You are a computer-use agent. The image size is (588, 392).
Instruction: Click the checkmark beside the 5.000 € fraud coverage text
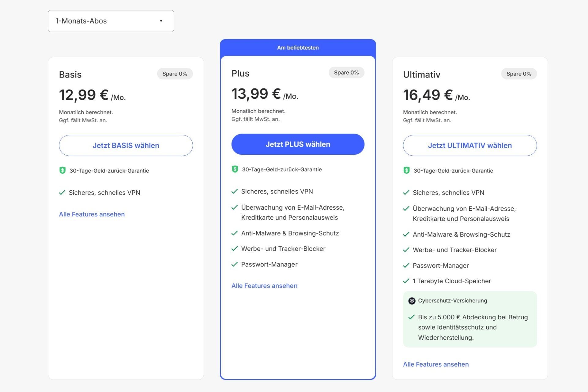pos(412,317)
